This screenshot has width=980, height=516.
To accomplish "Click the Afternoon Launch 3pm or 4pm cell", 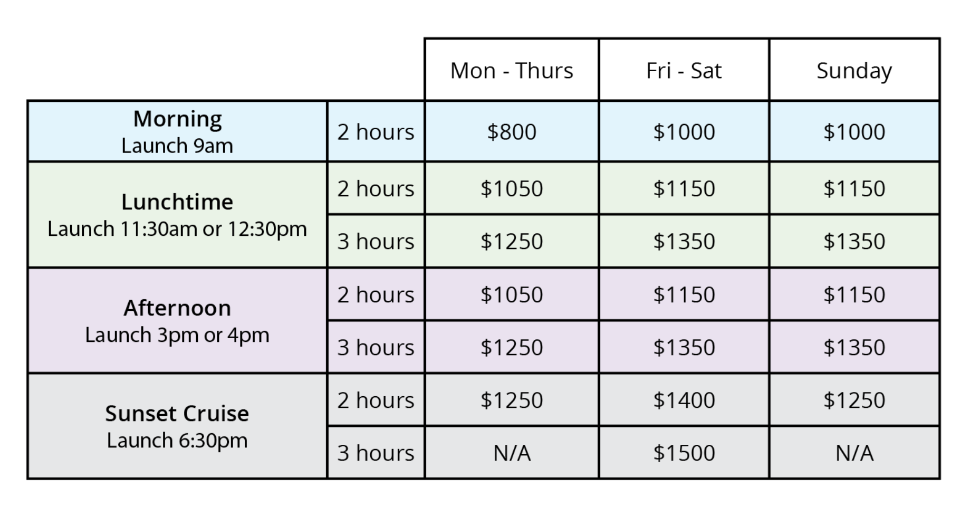I will coord(177,321).
